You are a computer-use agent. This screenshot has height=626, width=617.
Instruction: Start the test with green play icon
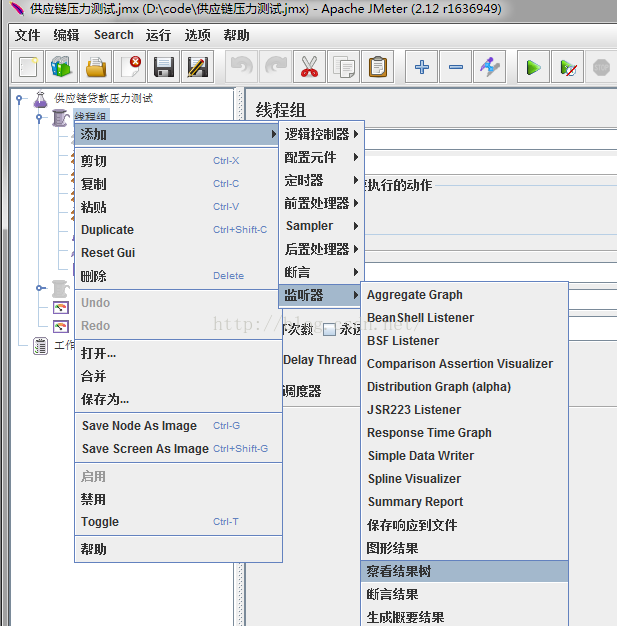(533, 67)
